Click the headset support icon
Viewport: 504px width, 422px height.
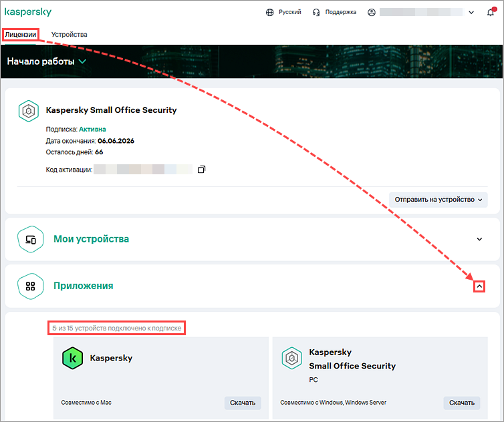[316, 12]
